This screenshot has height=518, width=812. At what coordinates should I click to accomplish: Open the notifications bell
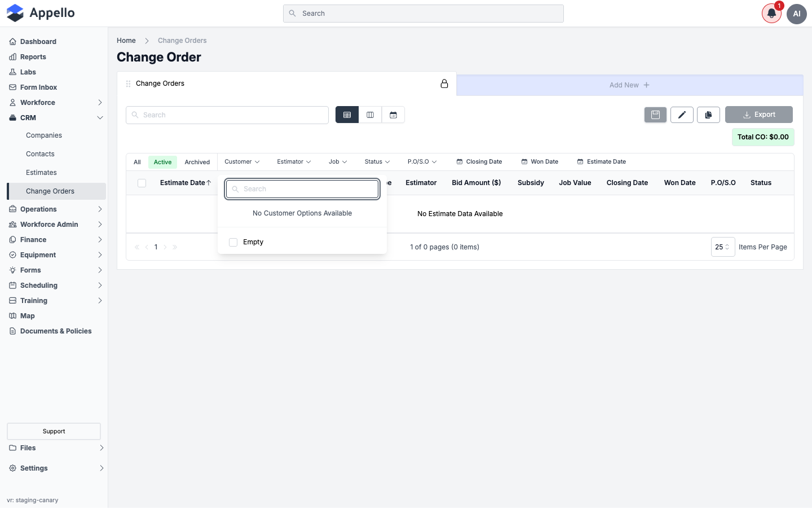tap(771, 14)
